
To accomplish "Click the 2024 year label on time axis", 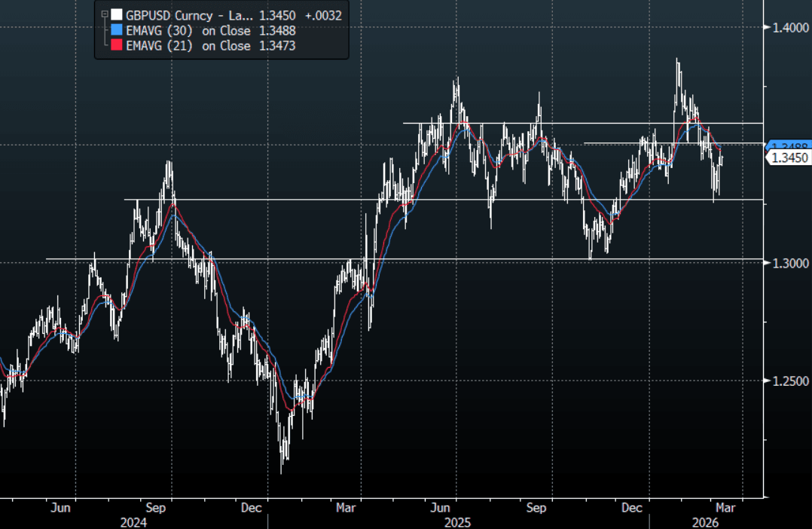I will coord(133,522).
